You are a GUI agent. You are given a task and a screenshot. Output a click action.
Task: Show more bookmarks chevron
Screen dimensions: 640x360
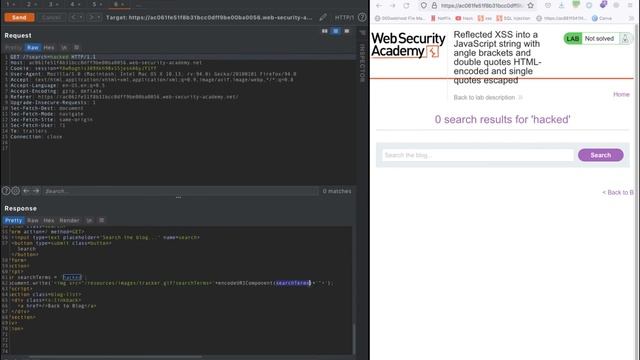pyautogui.click(x=631, y=18)
